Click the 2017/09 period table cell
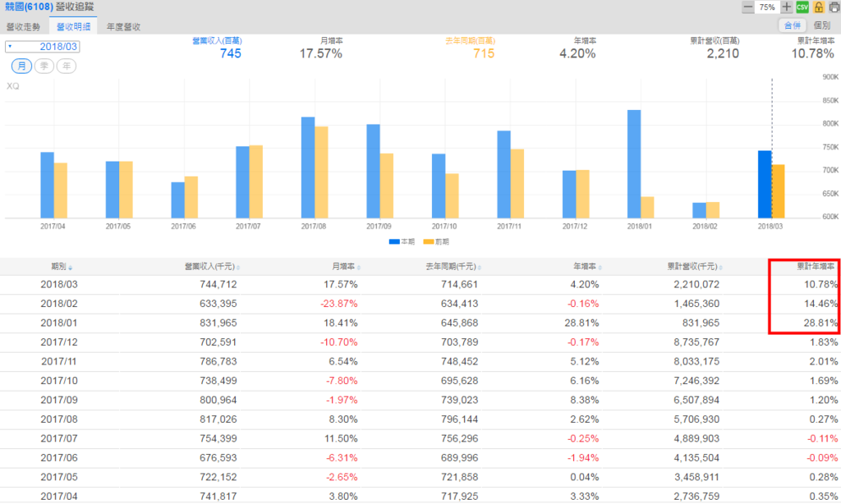 (x=59, y=400)
